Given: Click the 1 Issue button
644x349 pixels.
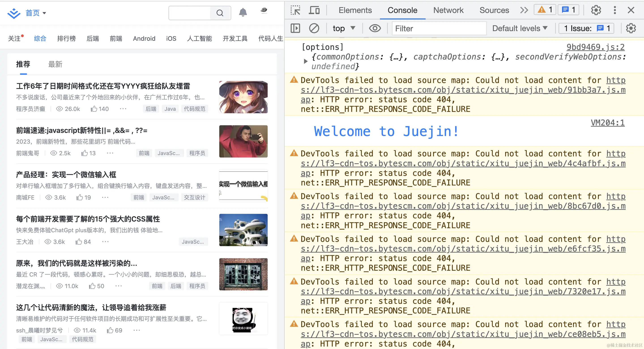Looking at the screenshot, I should coord(586,28).
